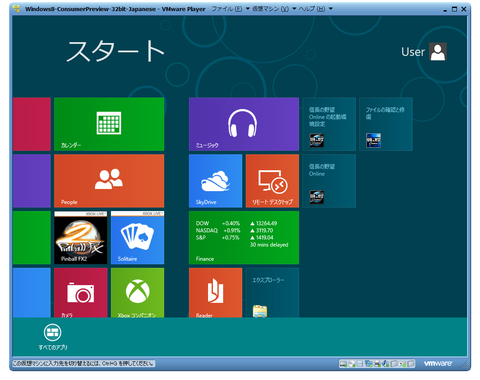Click the Ctrl+G input hint status message

click(x=84, y=363)
